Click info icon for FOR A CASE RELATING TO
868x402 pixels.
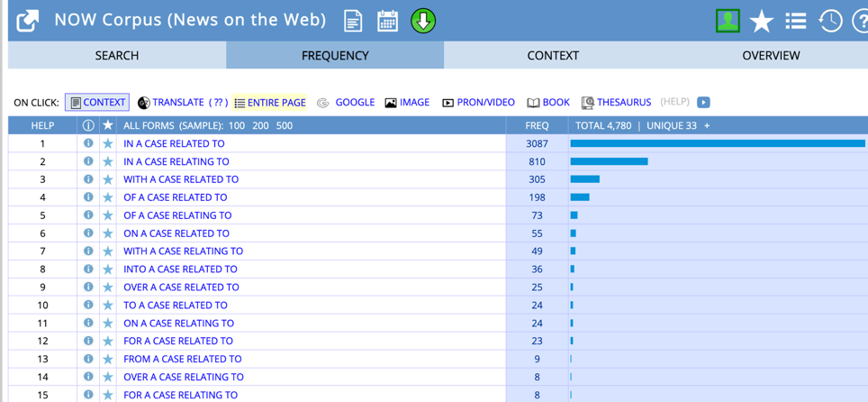(x=88, y=395)
